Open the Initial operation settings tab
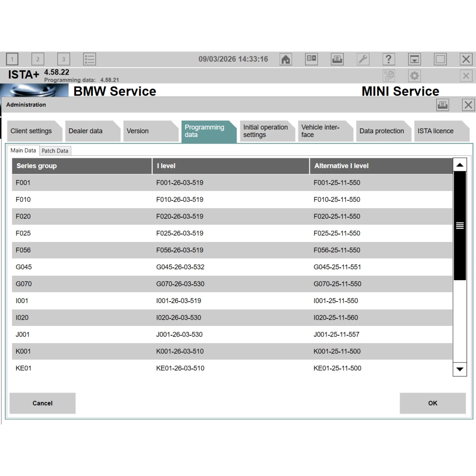 click(x=265, y=131)
